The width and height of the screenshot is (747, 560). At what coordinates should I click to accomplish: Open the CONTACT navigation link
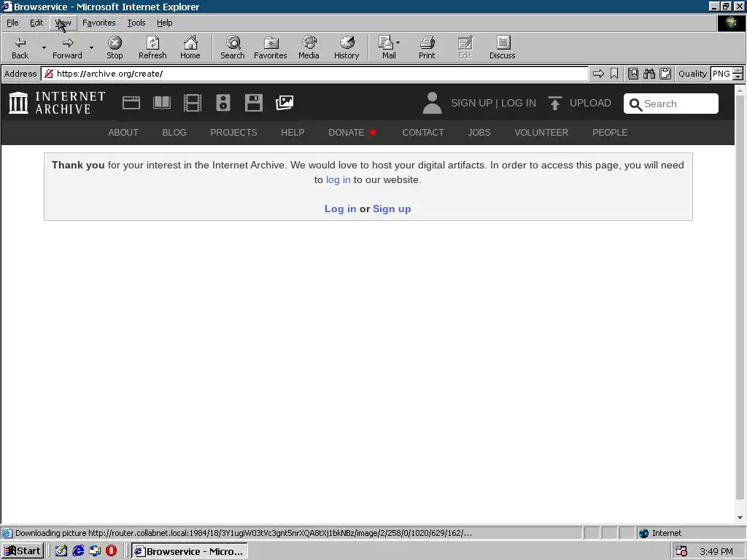422,133
